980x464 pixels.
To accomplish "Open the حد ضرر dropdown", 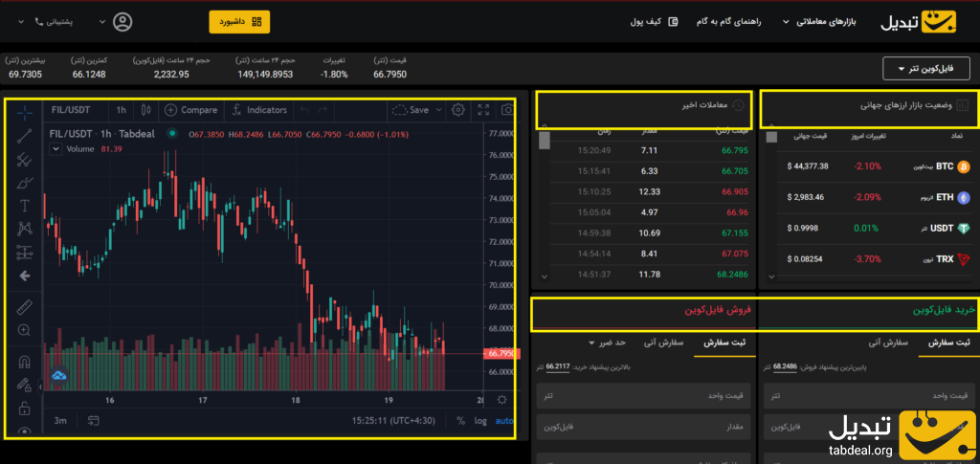I will 606,342.
